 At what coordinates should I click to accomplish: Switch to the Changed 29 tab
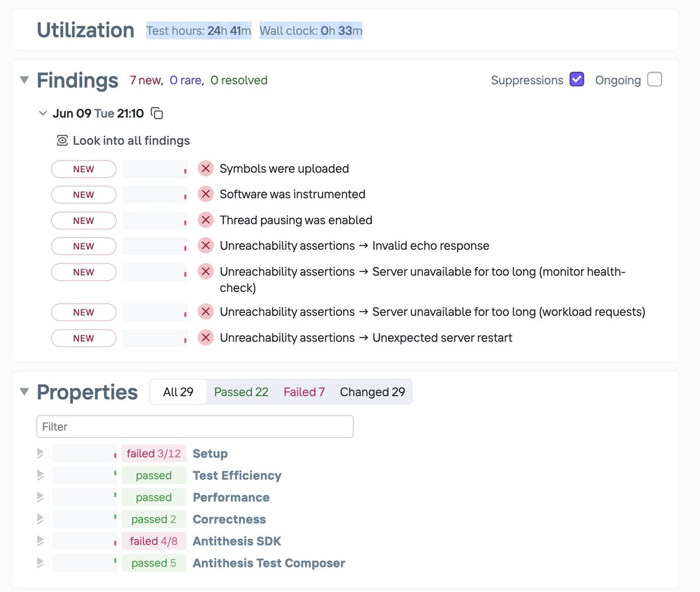[x=372, y=392]
